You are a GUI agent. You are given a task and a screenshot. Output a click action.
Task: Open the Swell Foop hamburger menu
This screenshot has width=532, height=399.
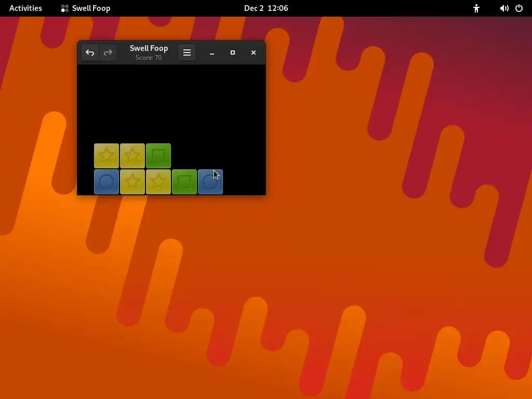click(x=187, y=52)
